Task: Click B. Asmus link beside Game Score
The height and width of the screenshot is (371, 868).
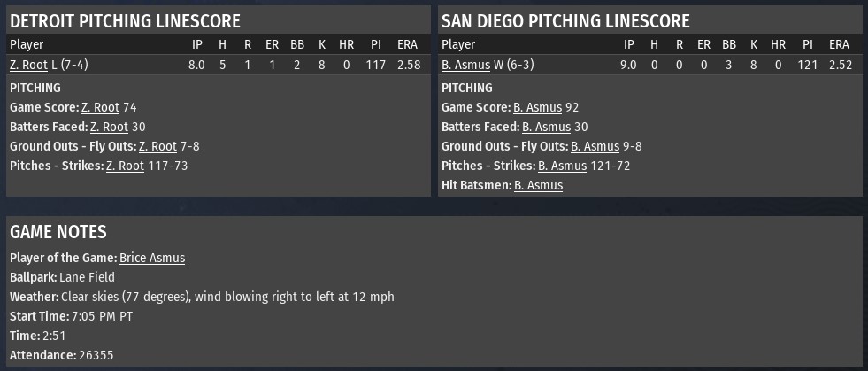Action: coord(537,107)
